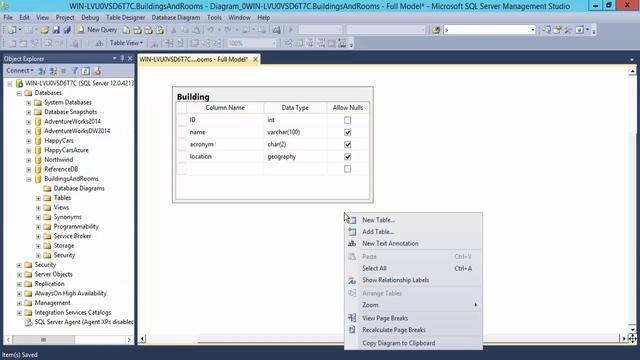This screenshot has height=360, width=640.
Task: Click the varchar(100) data type cell
Action: 295,132
